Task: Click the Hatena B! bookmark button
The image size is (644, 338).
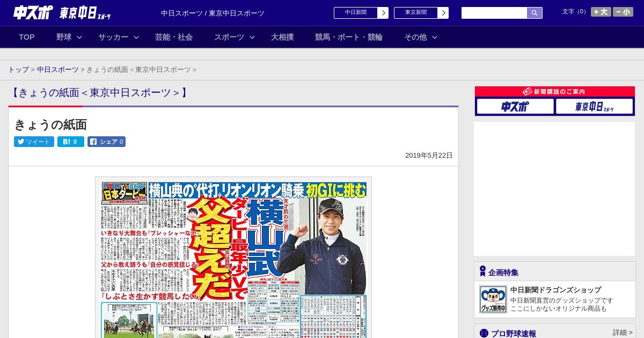Action: pyautogui.click(x=71, y=142)
